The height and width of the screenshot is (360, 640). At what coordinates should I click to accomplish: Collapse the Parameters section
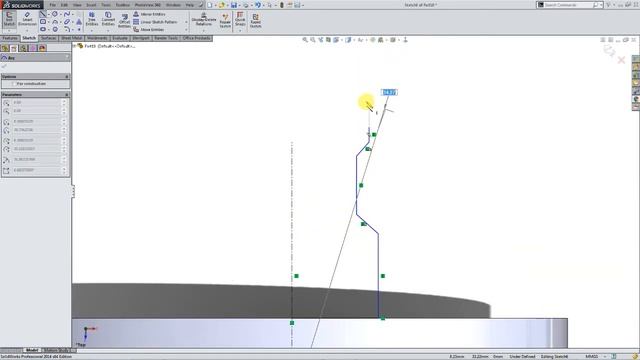[67, 94]
